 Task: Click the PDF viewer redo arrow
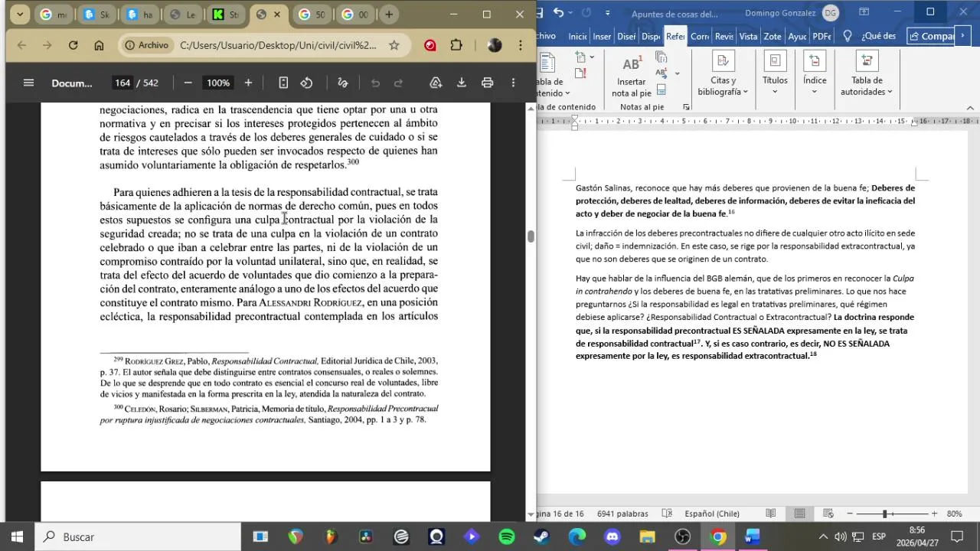click(398, 83)
